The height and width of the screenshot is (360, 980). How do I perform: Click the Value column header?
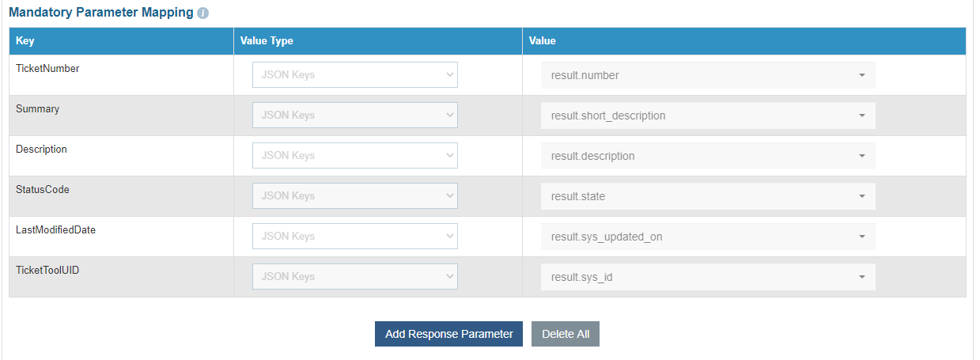(x=543, y=41)
